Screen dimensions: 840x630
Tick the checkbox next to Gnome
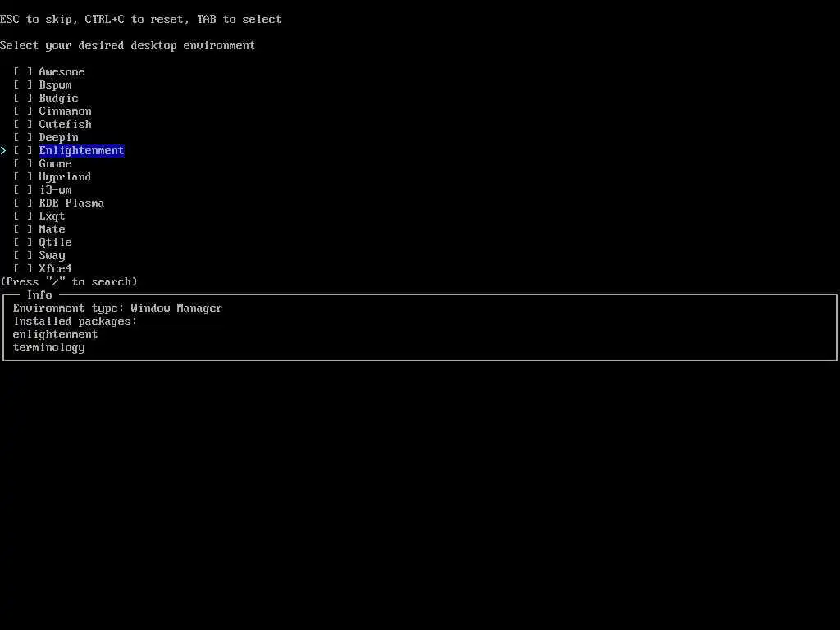click(23, 163)
